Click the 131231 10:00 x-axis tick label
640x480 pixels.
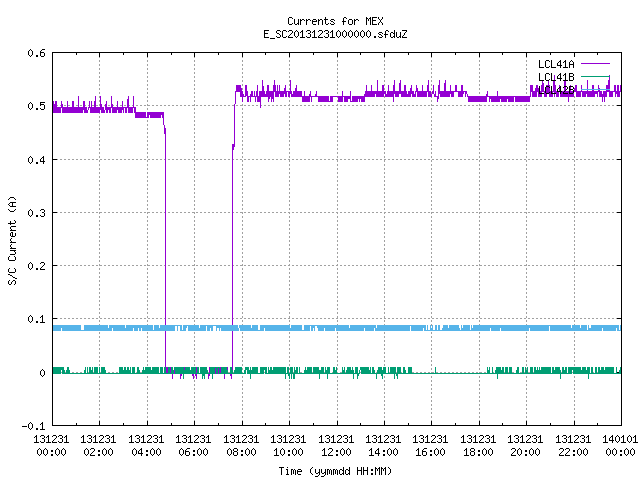point(288,446)
